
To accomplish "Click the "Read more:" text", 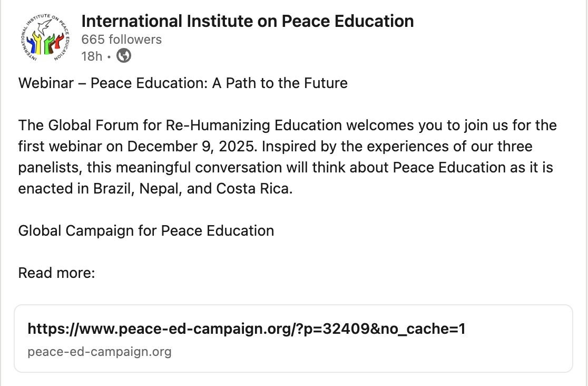I will click(56, 273).
